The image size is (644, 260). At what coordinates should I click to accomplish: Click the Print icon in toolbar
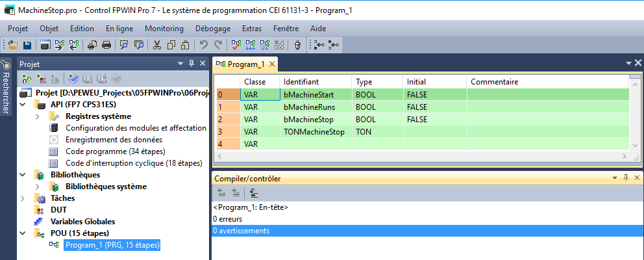(x=106, y=45)
